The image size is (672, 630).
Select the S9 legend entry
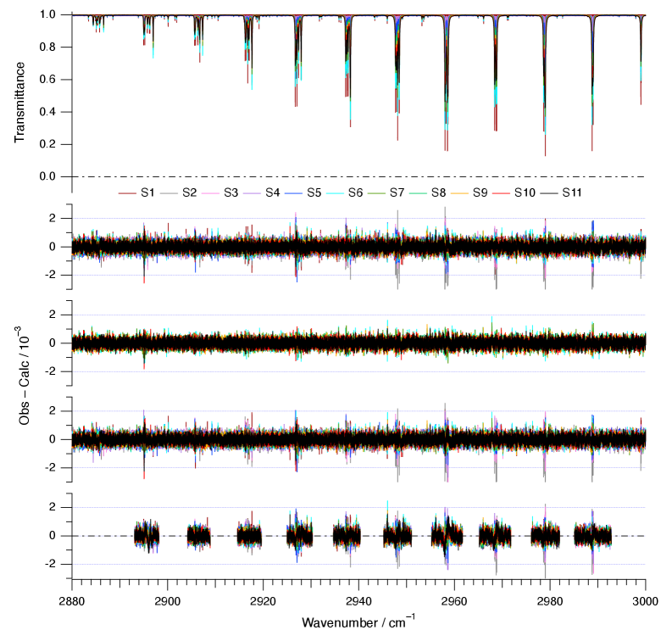tap(479, 193)
